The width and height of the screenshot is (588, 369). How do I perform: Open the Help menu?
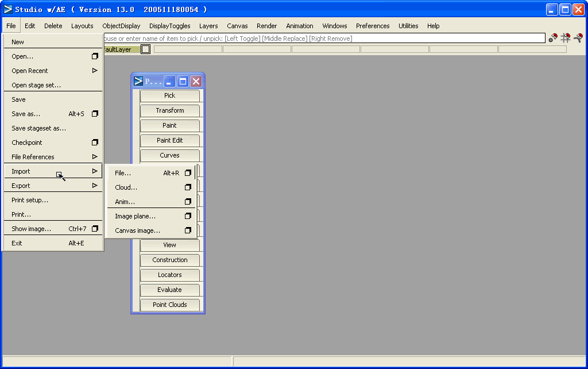point(433,26)
